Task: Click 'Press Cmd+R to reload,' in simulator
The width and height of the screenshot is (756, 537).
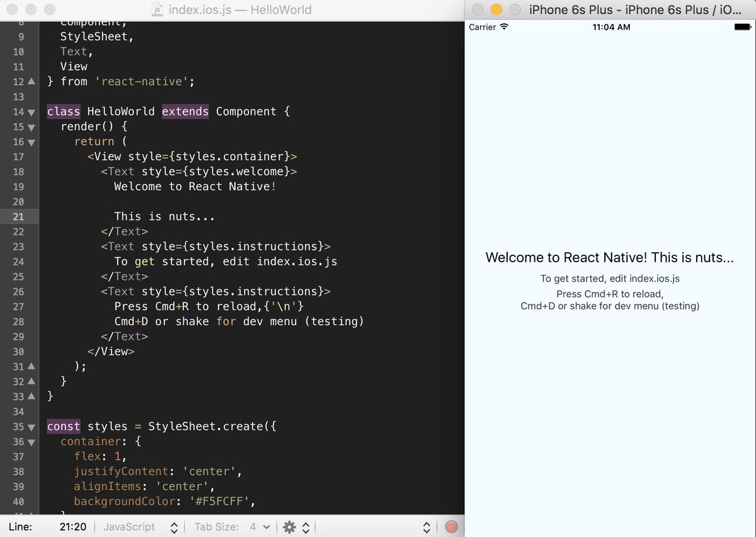Action: [x=610, y=294]
